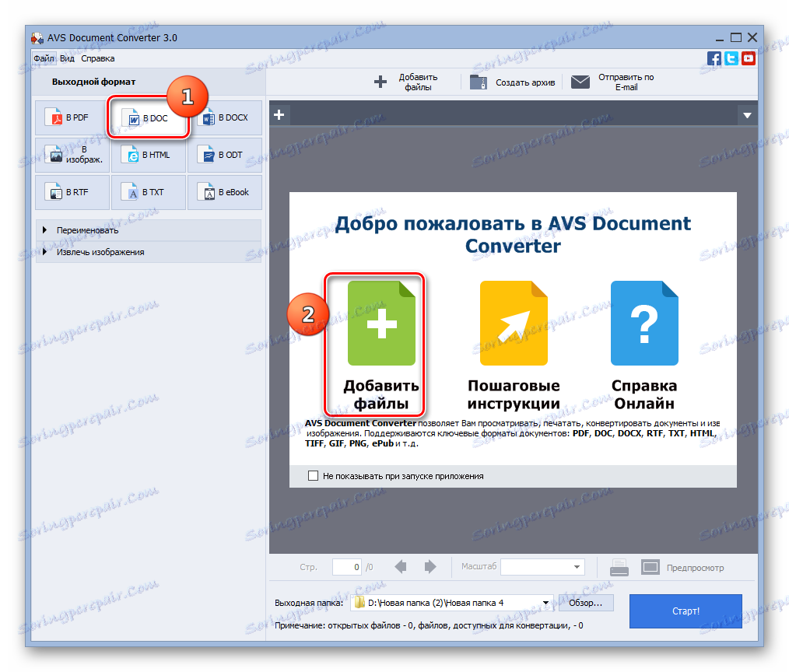Choose the DOC output format

[x=148, y=118]
